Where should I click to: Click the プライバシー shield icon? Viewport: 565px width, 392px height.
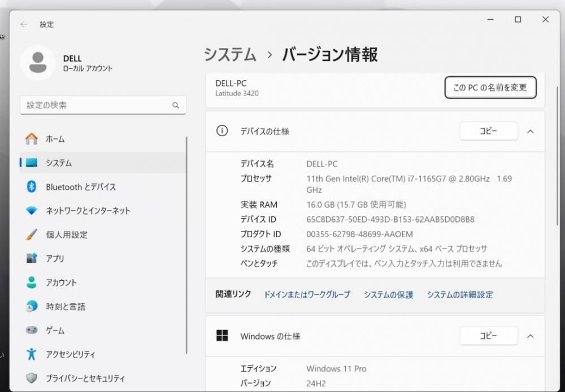point(31,378)
